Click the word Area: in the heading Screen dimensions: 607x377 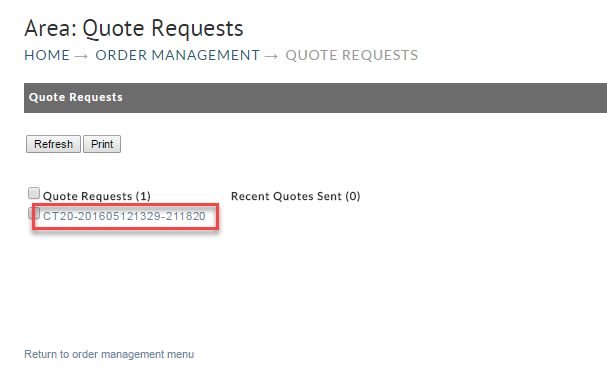[51, 28]
